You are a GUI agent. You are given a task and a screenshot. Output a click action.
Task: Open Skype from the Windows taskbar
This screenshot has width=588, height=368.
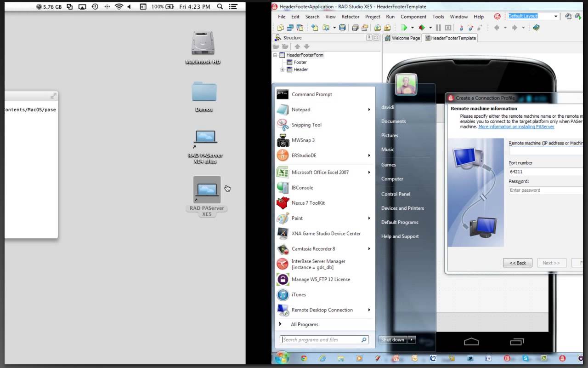525,358
